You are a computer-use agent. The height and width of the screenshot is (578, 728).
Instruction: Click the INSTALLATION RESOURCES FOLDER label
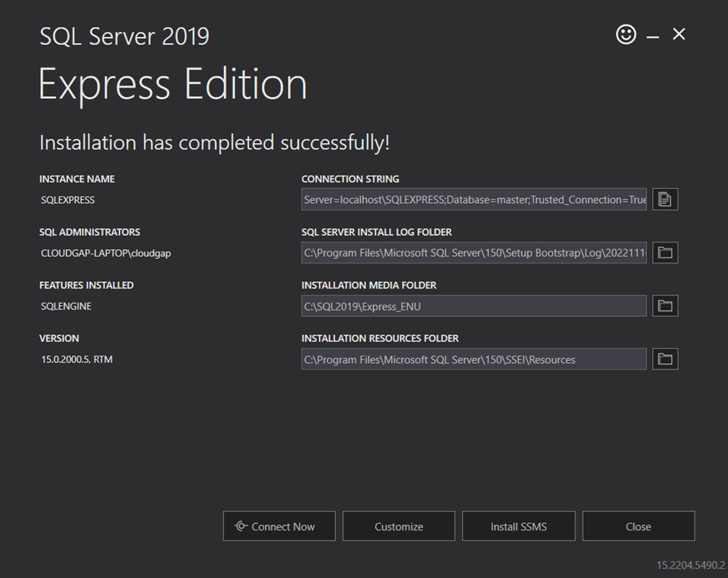tap(380, 338)
